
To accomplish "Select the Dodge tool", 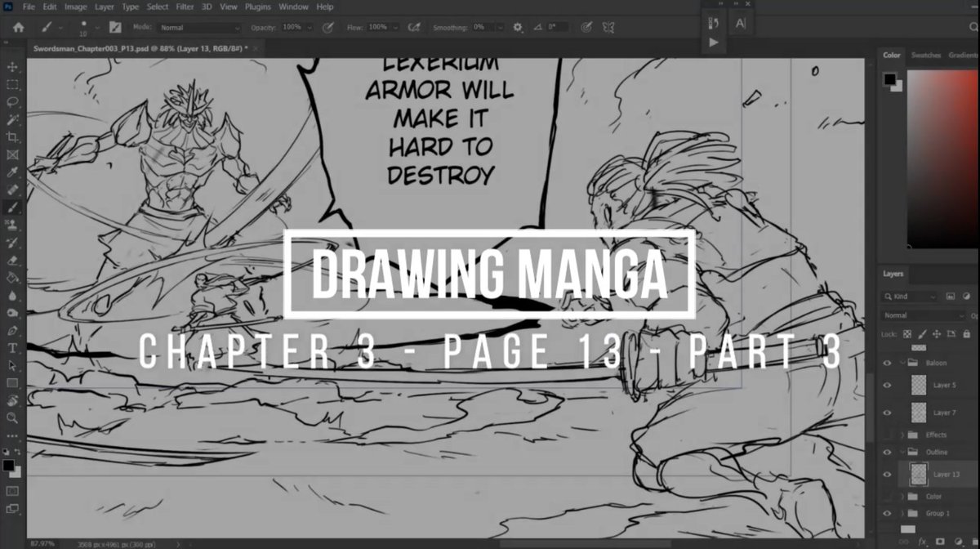I will [x=12, y=313].
